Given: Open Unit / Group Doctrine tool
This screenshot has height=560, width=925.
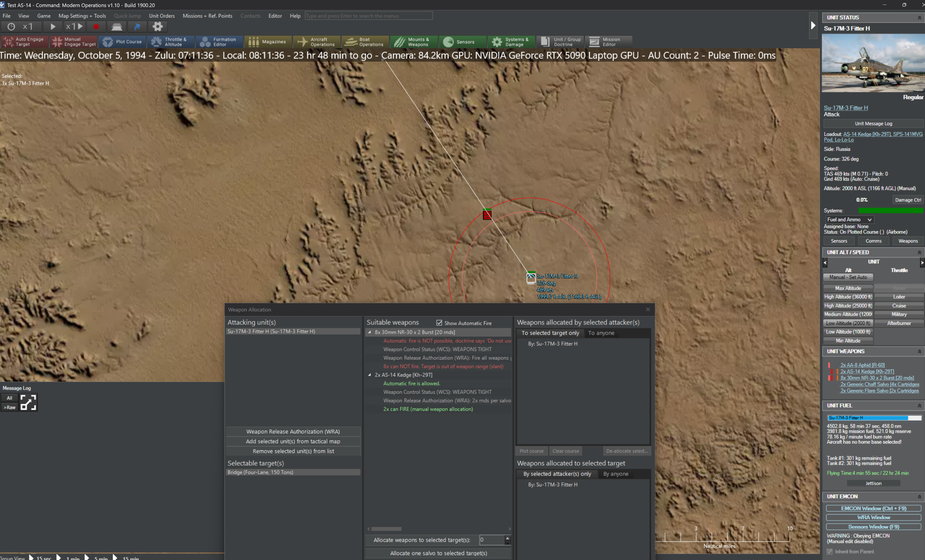Looking at the screenshot, I should tap(560, 42).
